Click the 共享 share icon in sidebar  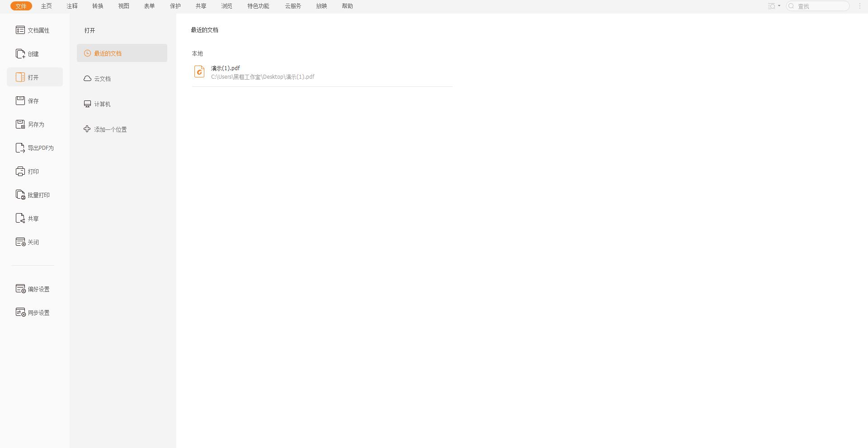[20, 219]
